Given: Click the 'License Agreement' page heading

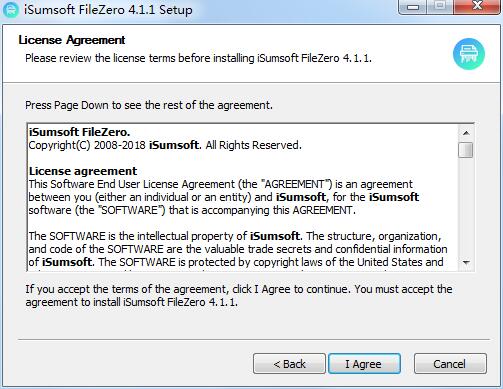Looking at the screenshot, I should point(72,40).
